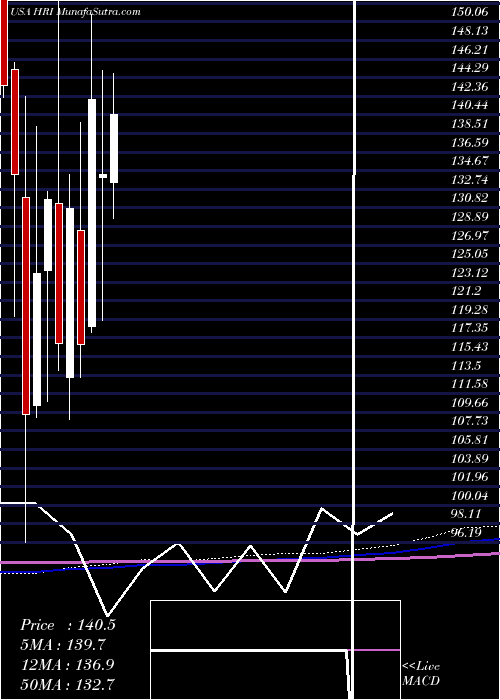Click the last white candle near 138.51
The width and height of the screenshot is (500, 700).
(x=114, y=148)
